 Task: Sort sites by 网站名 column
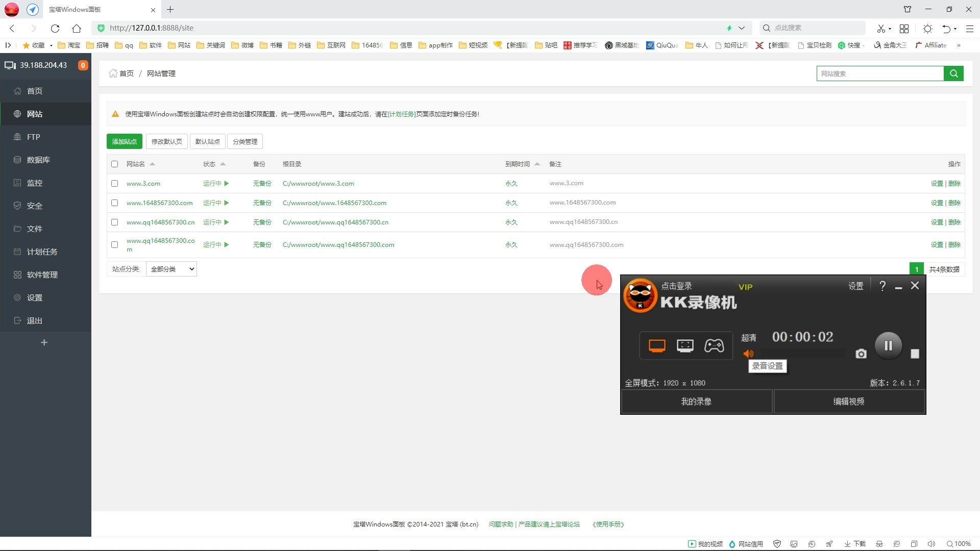140,164
